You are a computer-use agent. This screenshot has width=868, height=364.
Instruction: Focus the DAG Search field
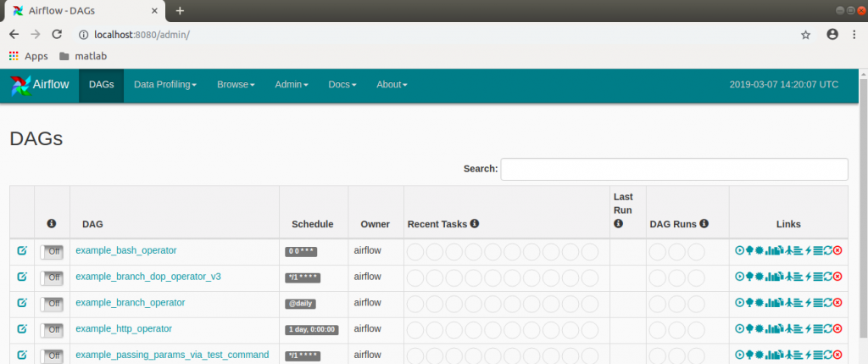pos(674,169)
